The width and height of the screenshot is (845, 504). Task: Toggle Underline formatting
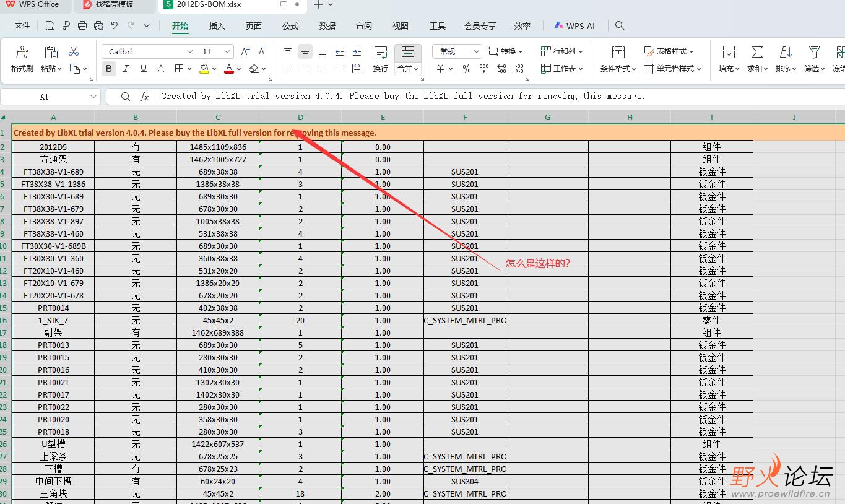(144, 69)
